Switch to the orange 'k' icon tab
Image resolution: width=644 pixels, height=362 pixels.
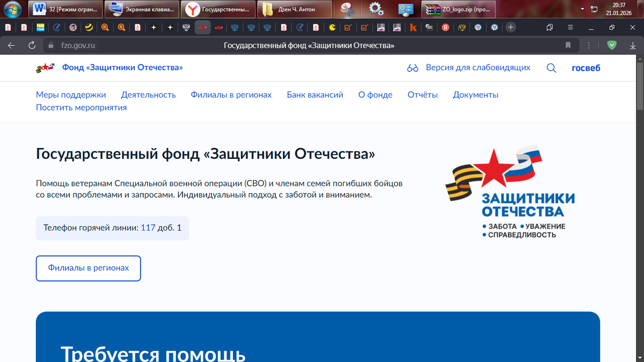413,27
